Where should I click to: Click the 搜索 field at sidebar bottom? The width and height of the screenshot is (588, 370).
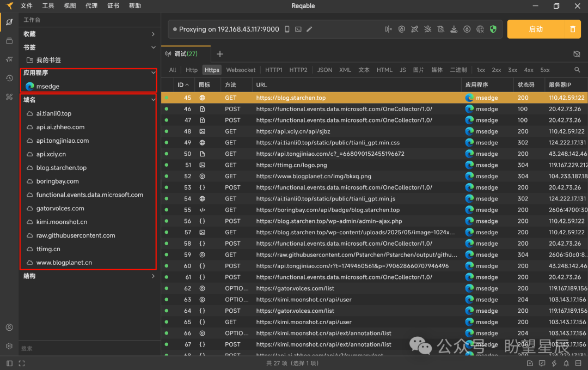click(89, 349)
